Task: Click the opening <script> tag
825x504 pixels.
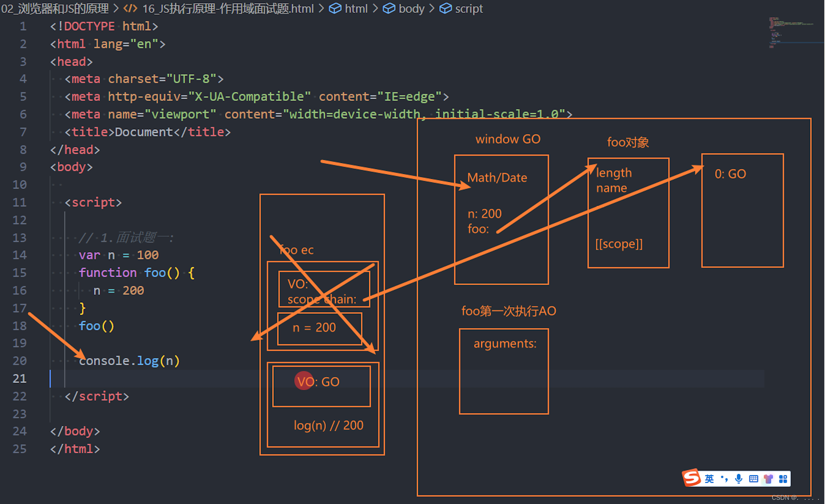Action: point(93,202)
